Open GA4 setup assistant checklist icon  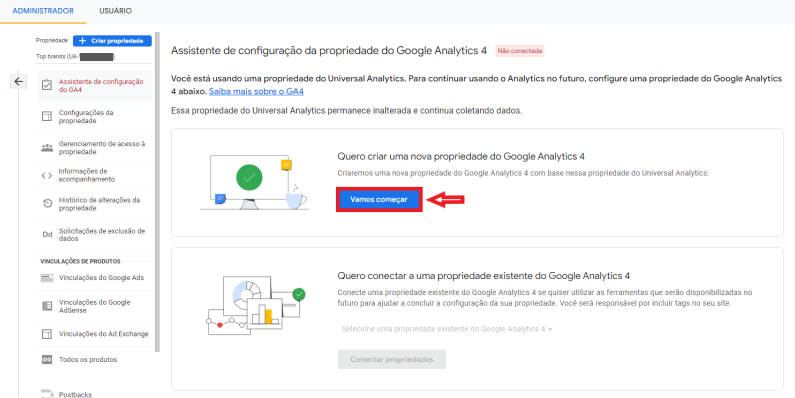click(47, 85)
